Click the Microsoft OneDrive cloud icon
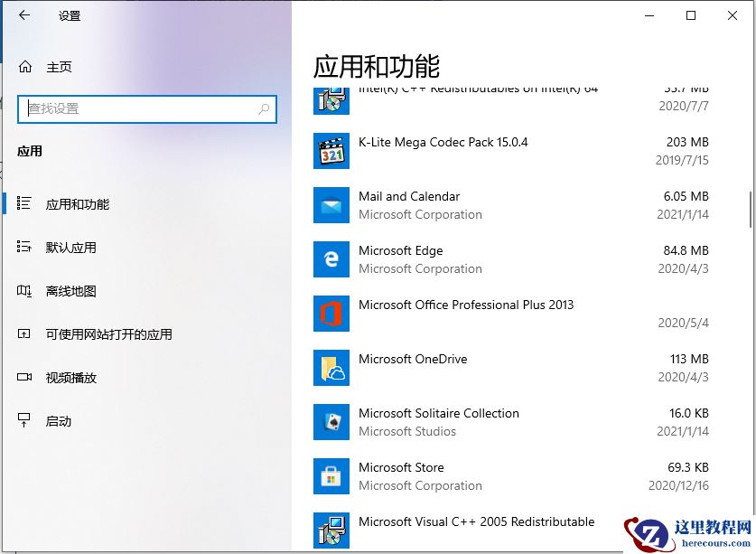Screen dimensions: 756x554 pyautogui.click(x=331, y=368)
